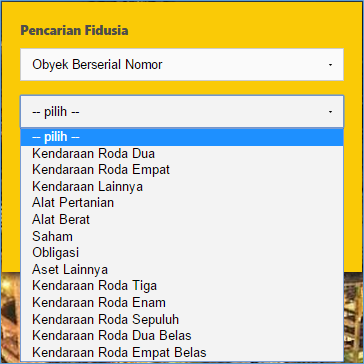
Task: Click the closed -- pilih -- select field
Action: (182, 112)
